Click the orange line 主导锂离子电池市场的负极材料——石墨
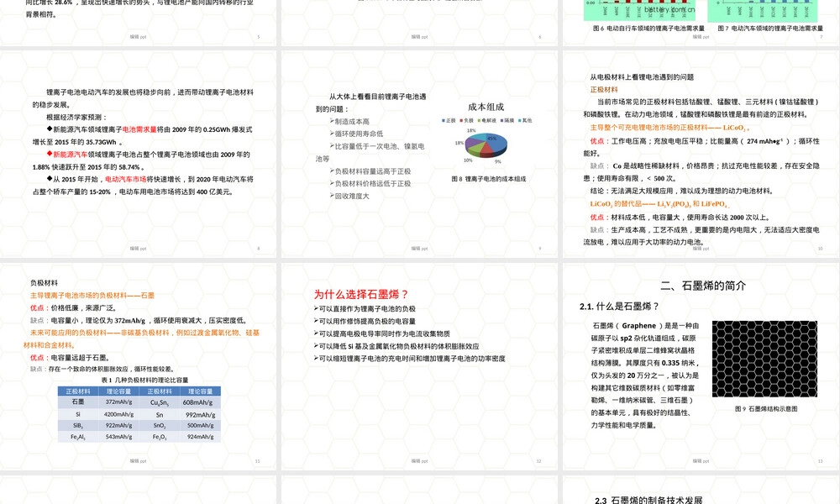 tap(92, 295)
